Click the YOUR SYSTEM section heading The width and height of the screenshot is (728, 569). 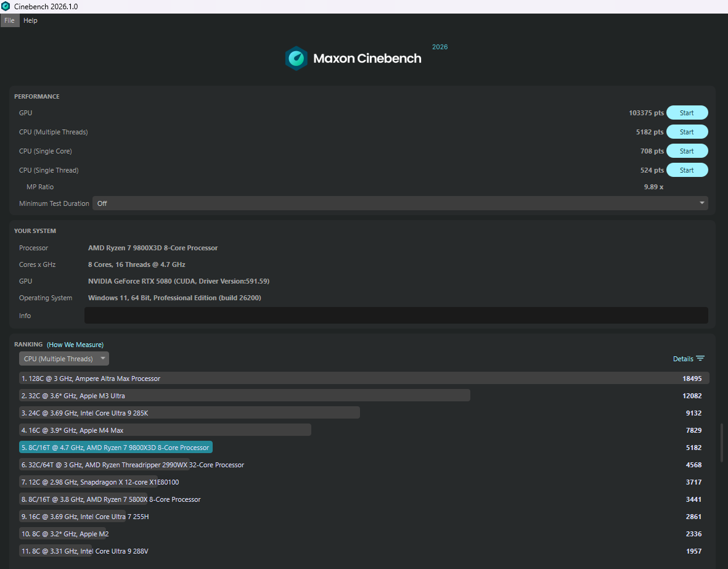coord(35,231)
